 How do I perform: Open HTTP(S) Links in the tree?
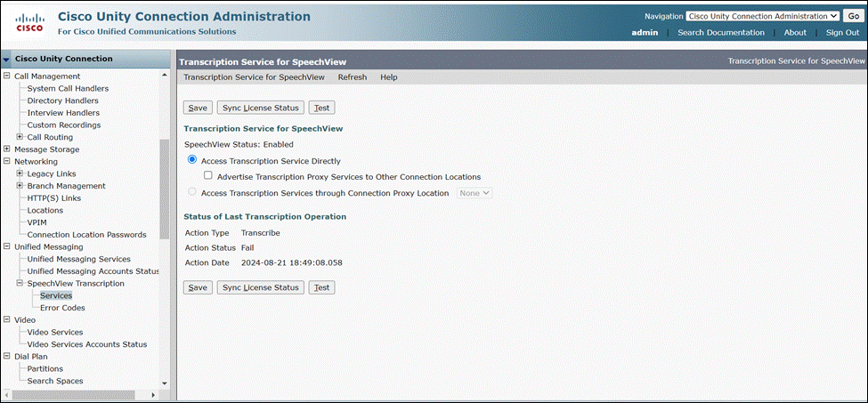(53, 197)
